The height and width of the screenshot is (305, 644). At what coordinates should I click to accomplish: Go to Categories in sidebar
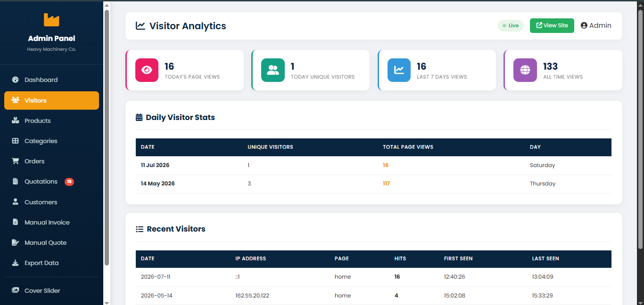[x=51, y=141]
